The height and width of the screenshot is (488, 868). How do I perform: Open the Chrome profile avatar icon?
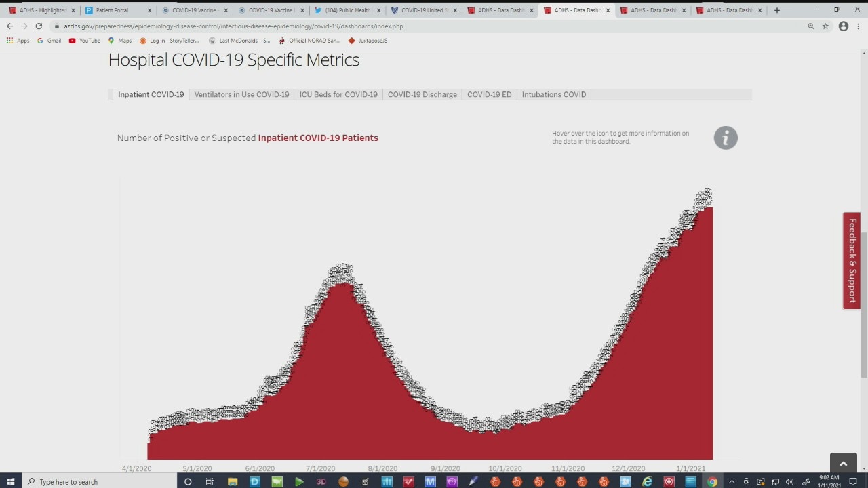pos(843,26)
